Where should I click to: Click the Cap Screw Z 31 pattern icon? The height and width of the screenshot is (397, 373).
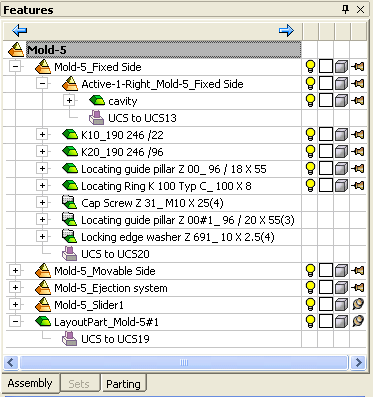pyautogui.click(x=70, y=202)
